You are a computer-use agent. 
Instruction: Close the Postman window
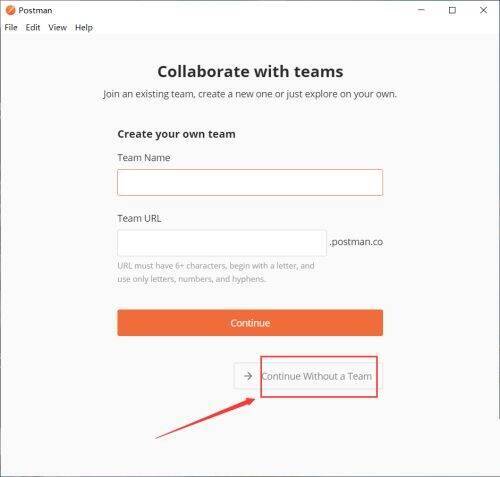point(483,10)
